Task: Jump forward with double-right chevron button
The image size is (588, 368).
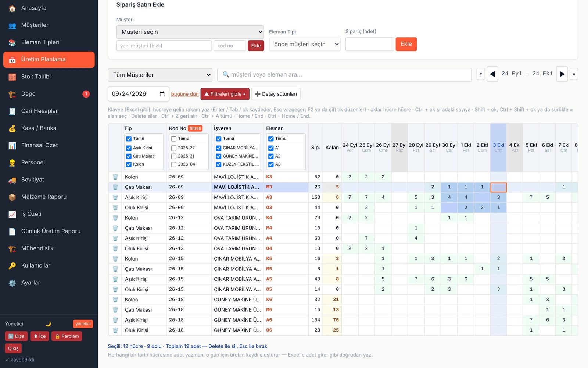Action: pyautogui.click(x=574, y=74)
